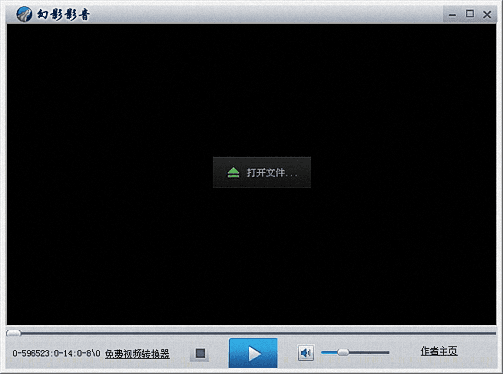Open a file with the 打开文件 button
503x374 pixels.
[262, 172]
